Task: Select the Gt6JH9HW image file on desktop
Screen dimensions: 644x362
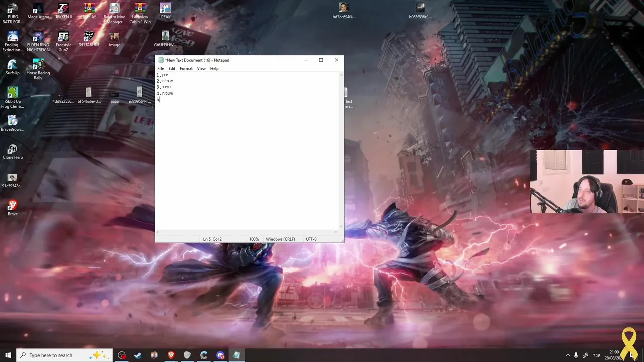Action: coord(165,39)
